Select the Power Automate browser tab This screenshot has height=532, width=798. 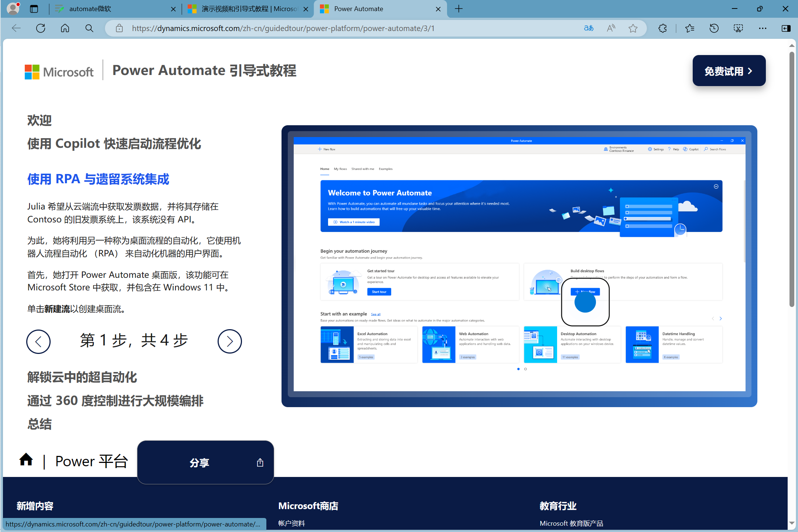[380, 9]
